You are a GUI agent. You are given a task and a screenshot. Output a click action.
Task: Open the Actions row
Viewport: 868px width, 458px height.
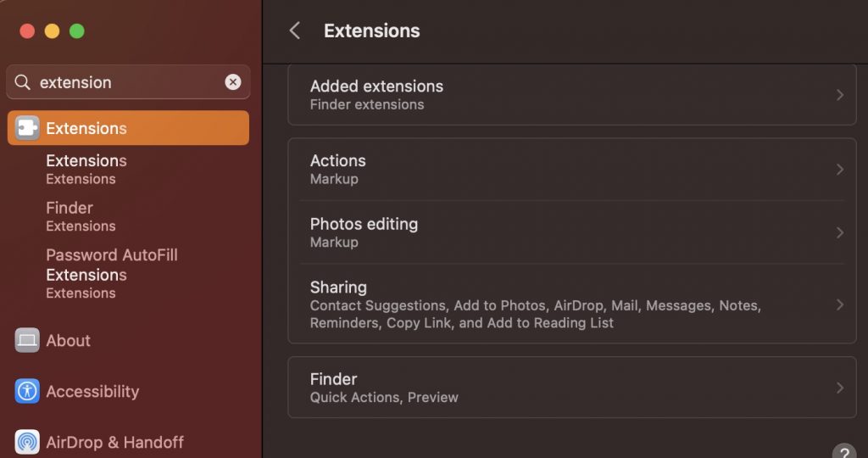572,169
